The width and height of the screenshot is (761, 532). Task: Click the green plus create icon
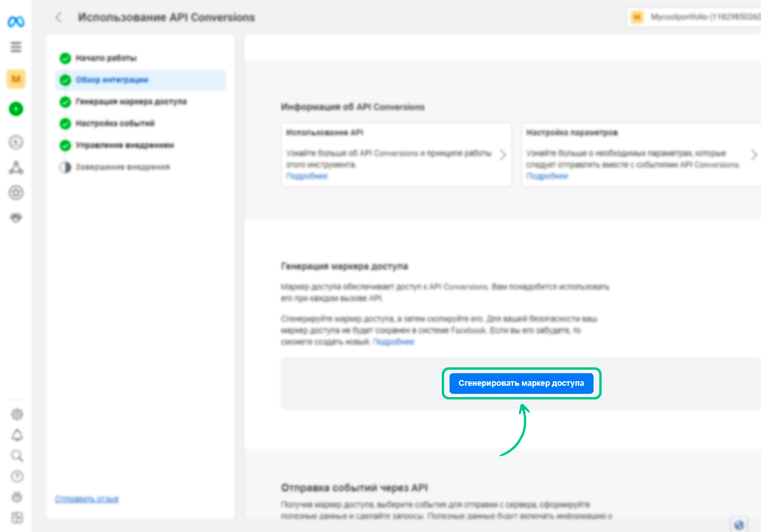coord(16,109)
